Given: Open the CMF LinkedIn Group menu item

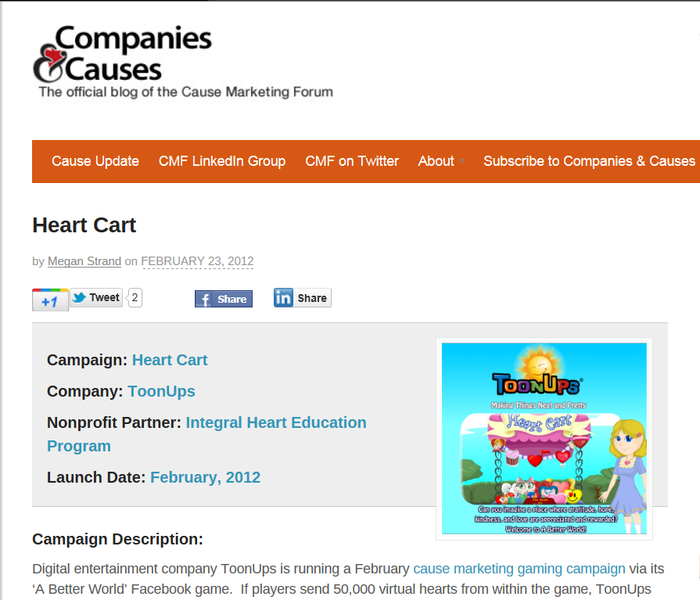Looking at the screenshot, I should [x=222, y=161].
